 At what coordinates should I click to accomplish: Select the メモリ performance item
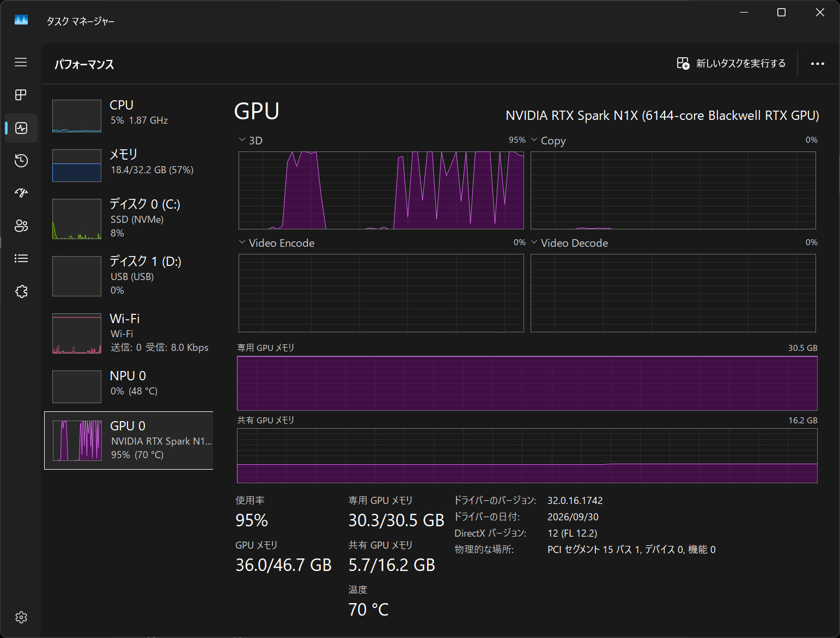pyautogui.click(x=129, y=165)
